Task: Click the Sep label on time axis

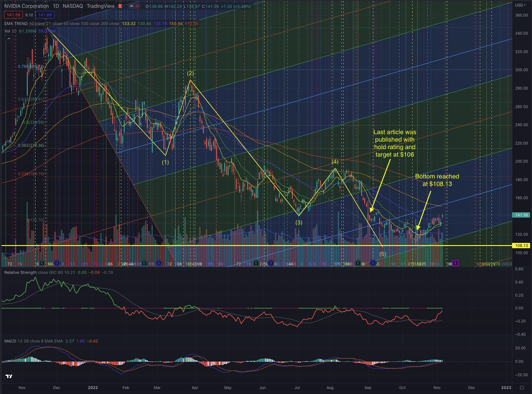Action: 368,388
